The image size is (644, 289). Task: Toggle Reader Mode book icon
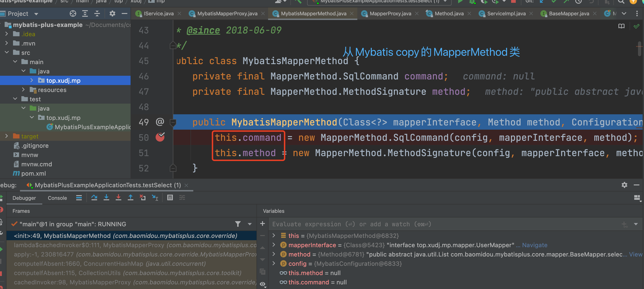(621, 26)
